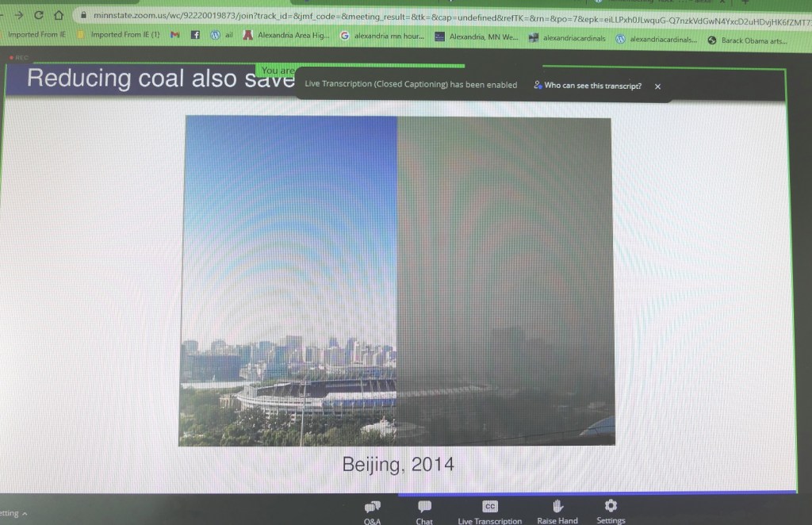
Task: Open 'alexandria mn hour...' Google bookmark
Action: [385, 36]
